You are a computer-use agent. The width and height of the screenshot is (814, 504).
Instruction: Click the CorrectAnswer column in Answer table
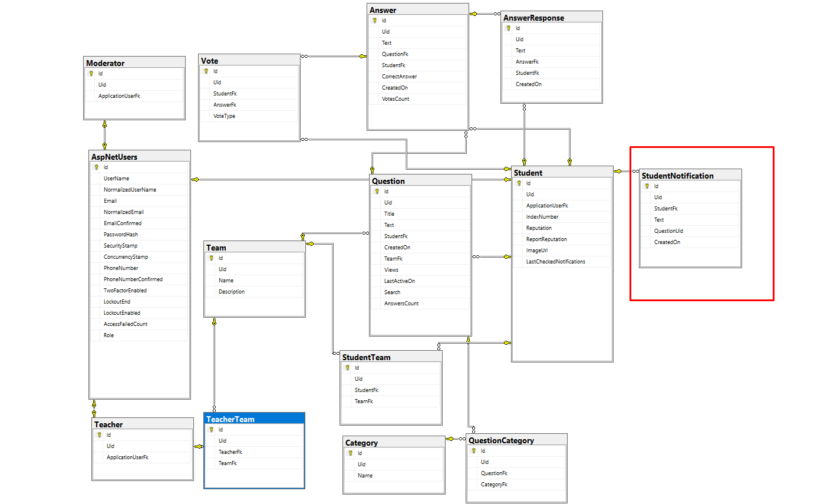(x=399, y=77)
